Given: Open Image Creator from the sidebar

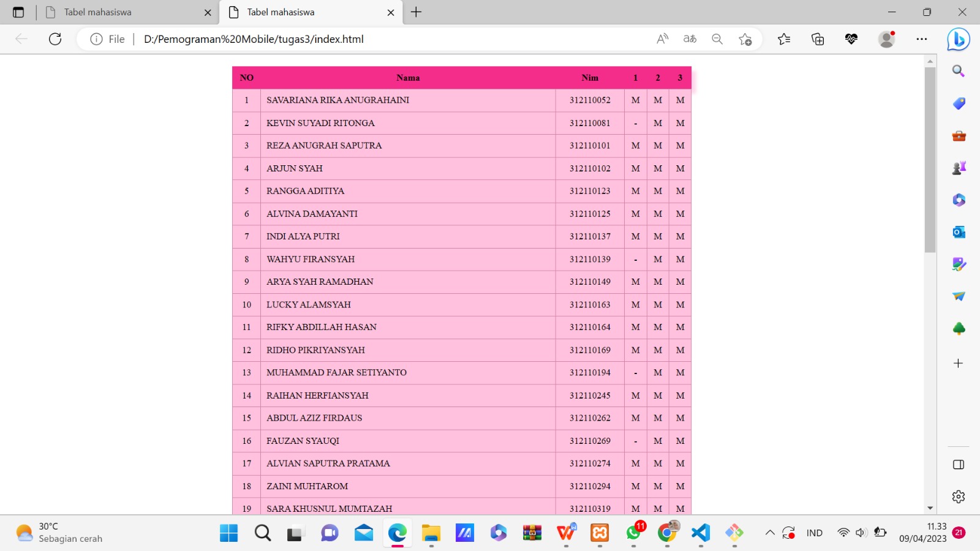Looking at the screenshot, I should [959, 264].
